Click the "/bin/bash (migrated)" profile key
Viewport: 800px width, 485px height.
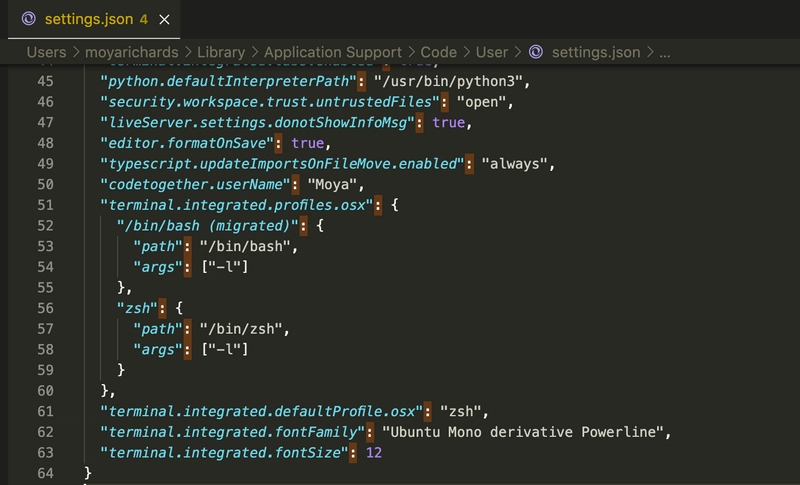click(x=208, y=225)
